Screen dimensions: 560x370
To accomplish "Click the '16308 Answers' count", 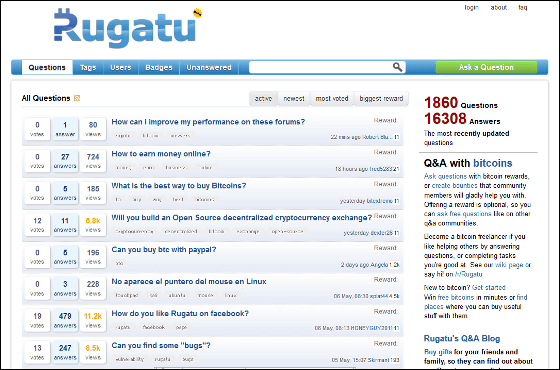I will [x=462, y=119].
